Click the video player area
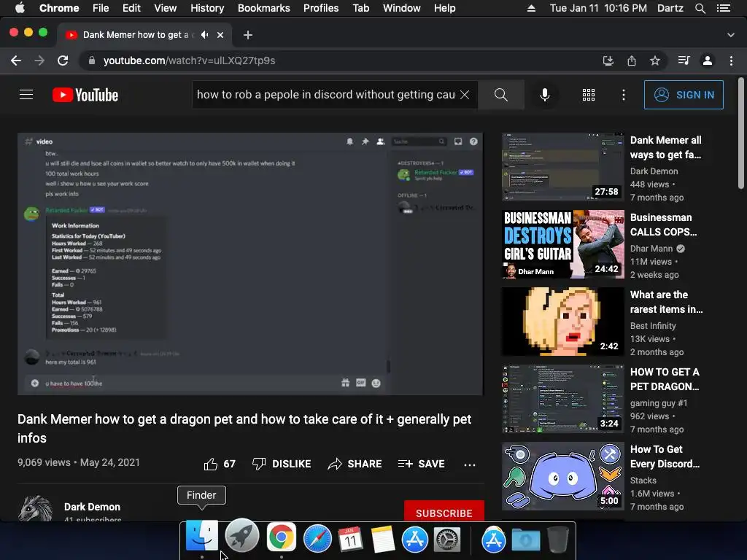 pyautogui.click(x=250, y=264)
